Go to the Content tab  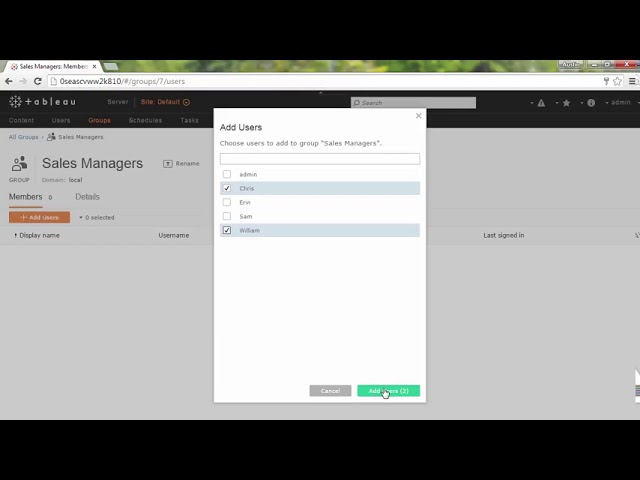21,120
